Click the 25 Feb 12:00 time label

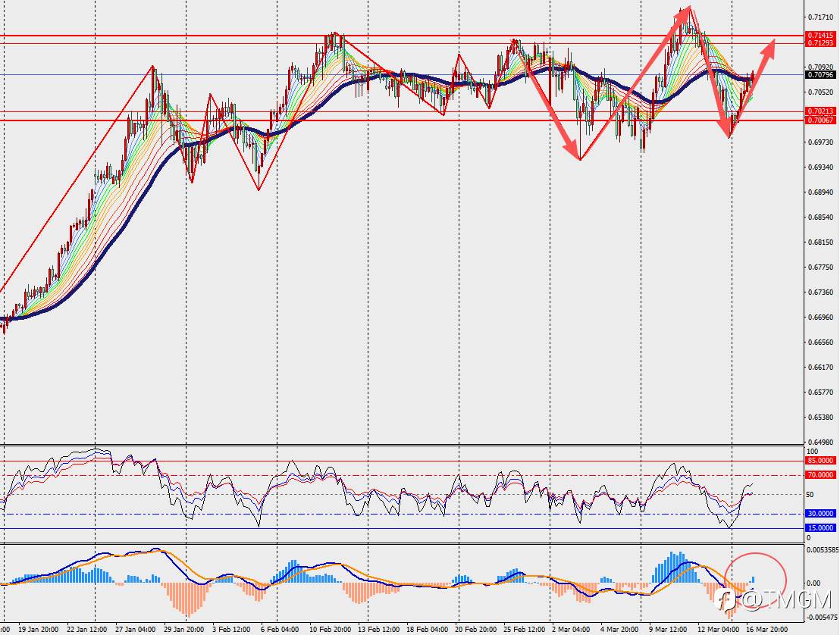coord(525,630)
